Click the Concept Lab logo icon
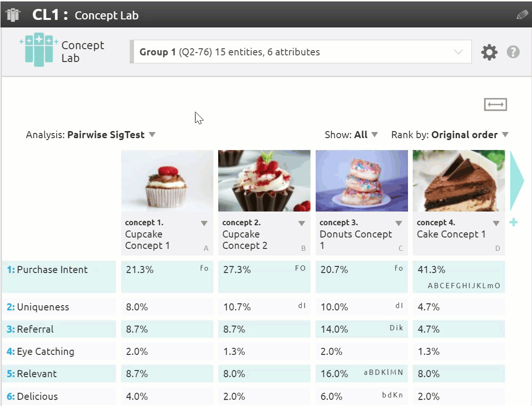Image resolution: width=532 pixels, height=406 pixels. pos(39,50)
